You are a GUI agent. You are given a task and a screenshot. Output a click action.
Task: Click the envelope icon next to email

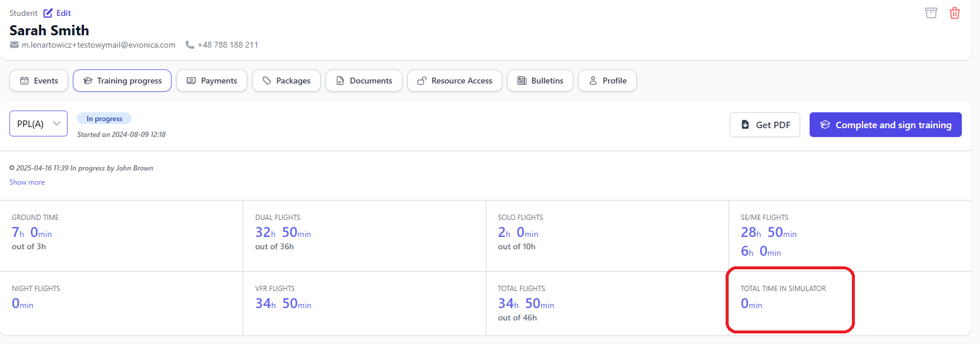[15, 45]
